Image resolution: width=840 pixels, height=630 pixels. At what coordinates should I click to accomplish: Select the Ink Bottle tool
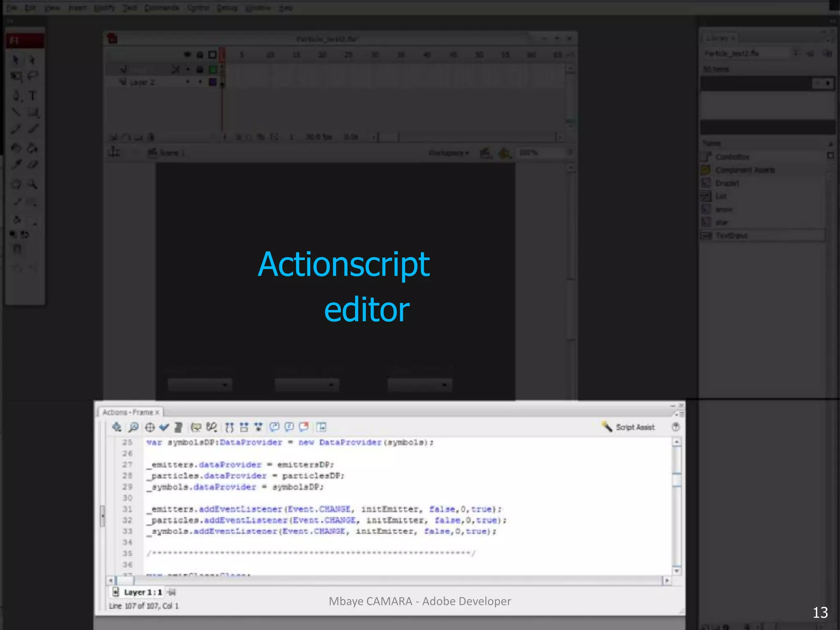click(16, 148)
